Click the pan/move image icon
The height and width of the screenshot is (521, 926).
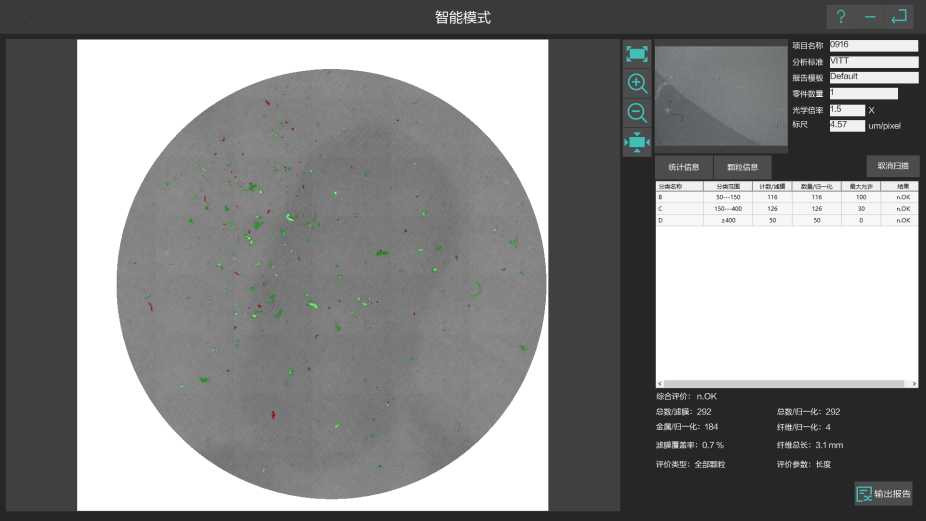tap(637, 142)
